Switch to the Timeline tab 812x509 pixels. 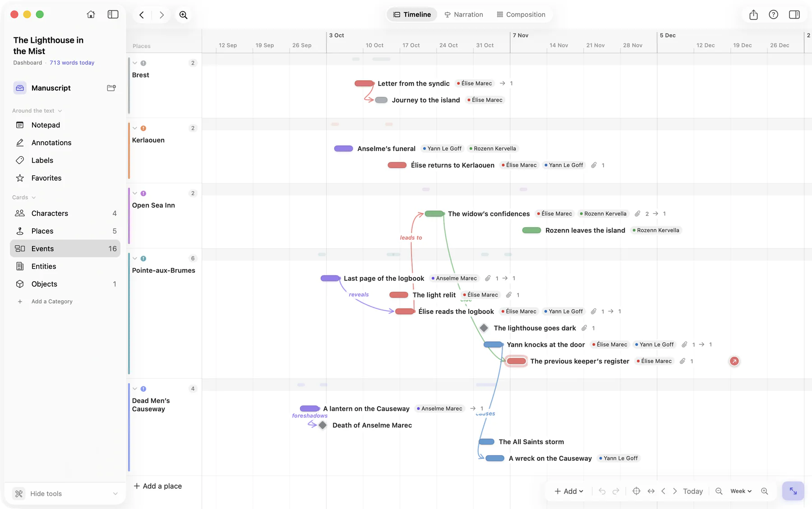tap(412, 14)
